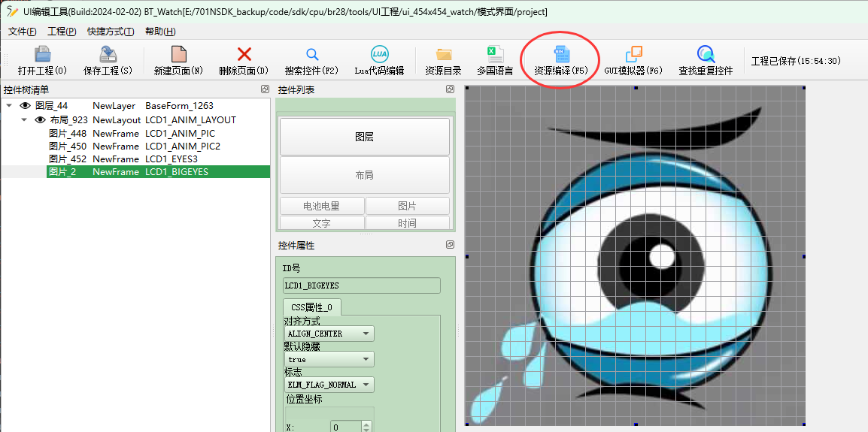Click LCD1_ANIM_LAYOUT text in tree
Viewport: 868px width, 432px height.
190,120
